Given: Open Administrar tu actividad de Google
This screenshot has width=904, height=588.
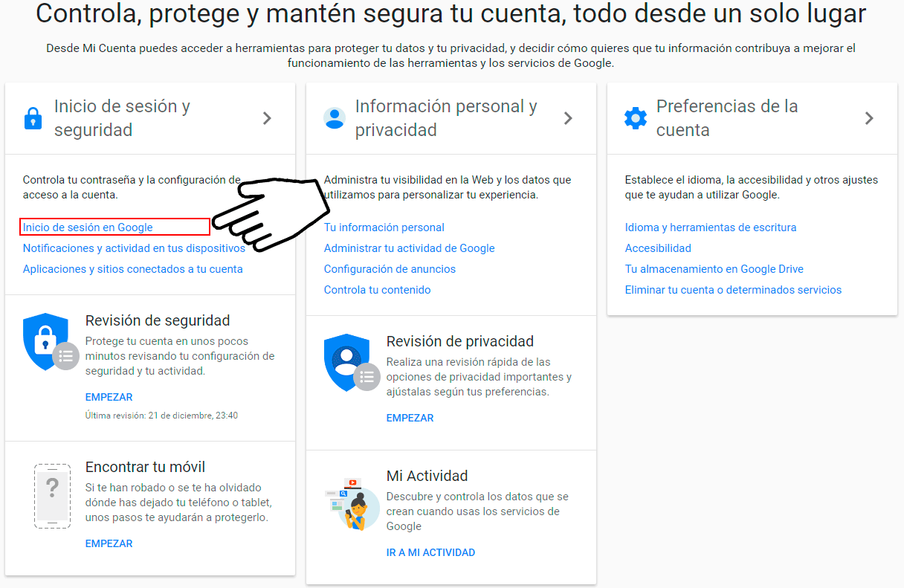Looking at the screenshot, I should coord(410,248).
